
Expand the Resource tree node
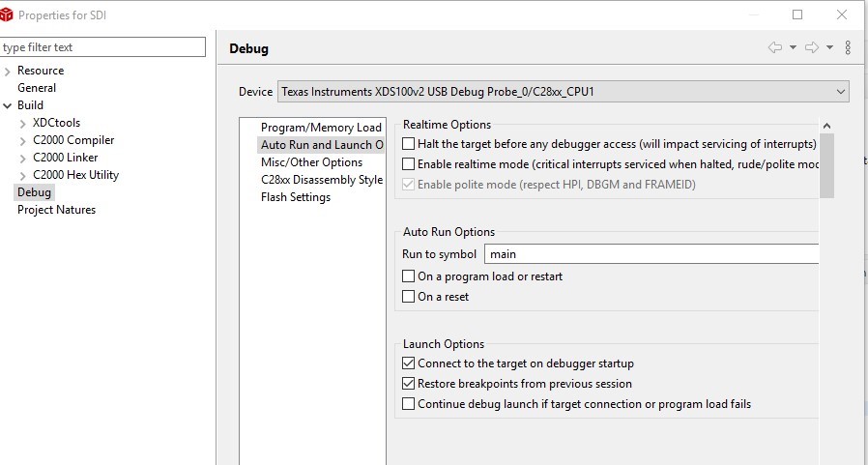click(x=8, y=71)
